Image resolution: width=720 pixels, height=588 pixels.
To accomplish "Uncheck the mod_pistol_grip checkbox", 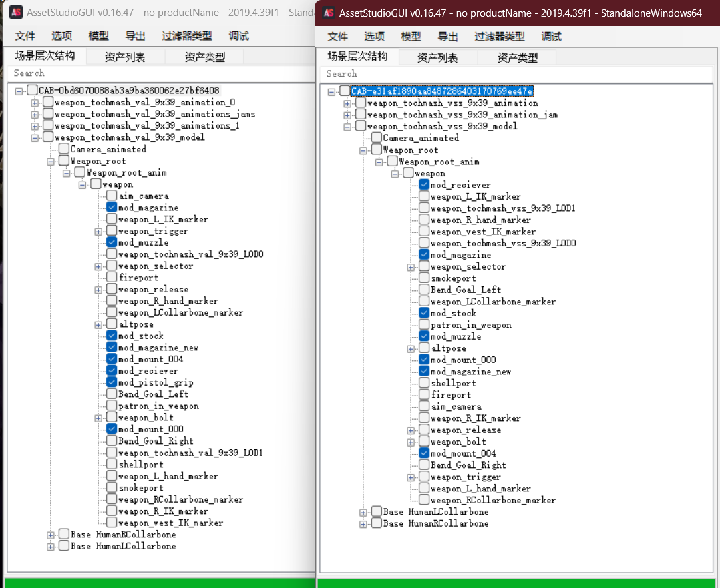I will [112, 382].
